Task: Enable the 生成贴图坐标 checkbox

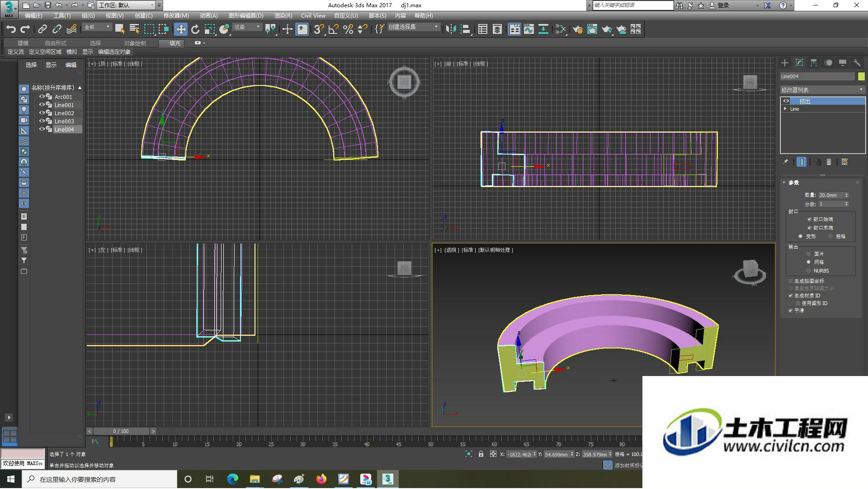Action: (791, 281)
